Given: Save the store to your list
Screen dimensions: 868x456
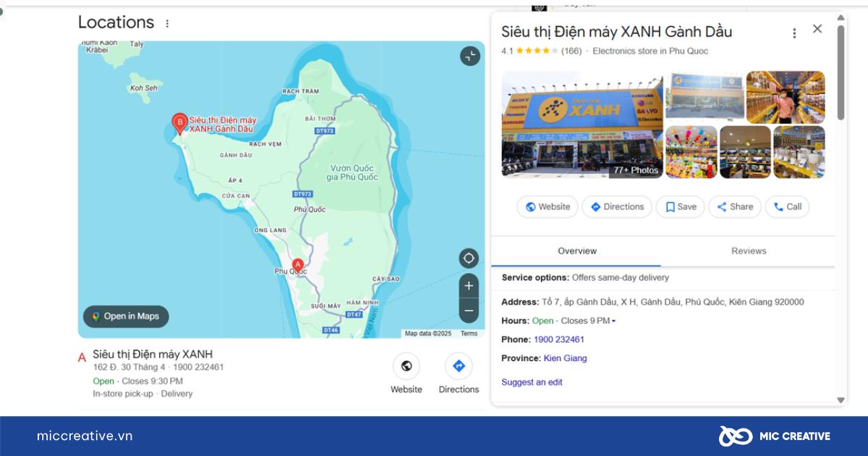Looking at the screenshot, I should pyautogui.click(x=680, y=207).
